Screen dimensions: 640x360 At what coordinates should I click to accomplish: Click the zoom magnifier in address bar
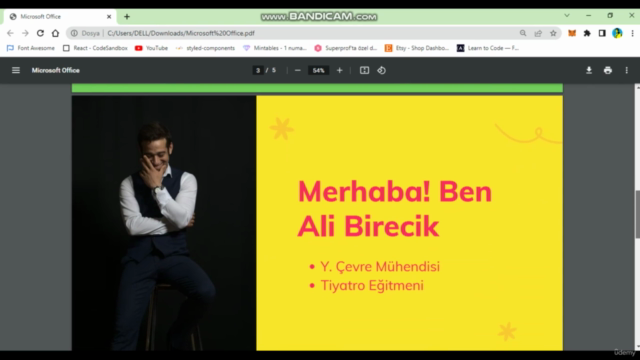[523, 33]
